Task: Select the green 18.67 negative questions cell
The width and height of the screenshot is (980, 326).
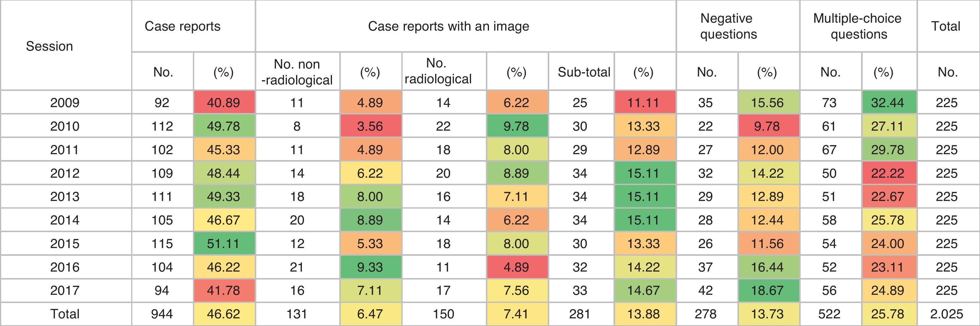Action: click(767, 290)
